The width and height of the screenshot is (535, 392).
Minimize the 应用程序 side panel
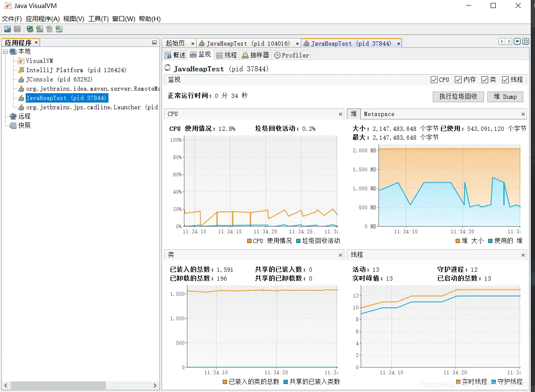(x=154, y=43)
